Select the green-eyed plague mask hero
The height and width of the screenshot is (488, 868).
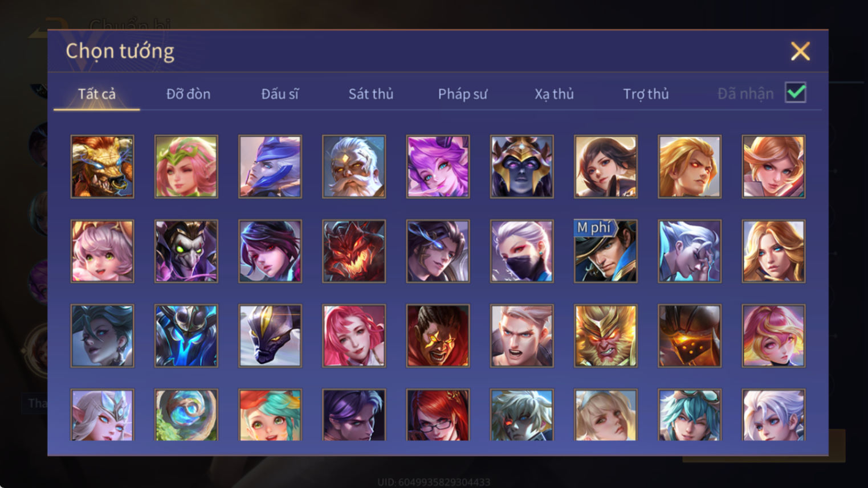pos(186,251)
